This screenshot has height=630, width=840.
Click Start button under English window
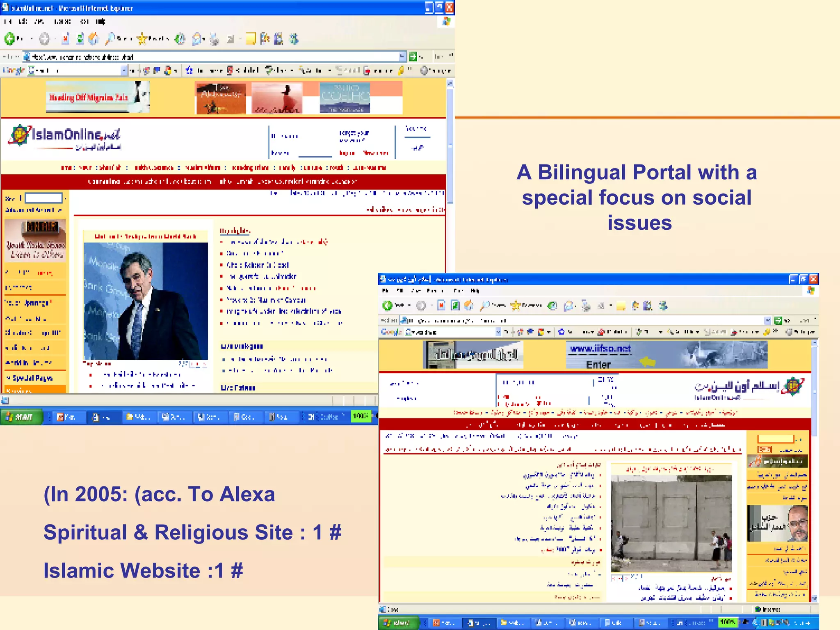[x=21, y=417]
